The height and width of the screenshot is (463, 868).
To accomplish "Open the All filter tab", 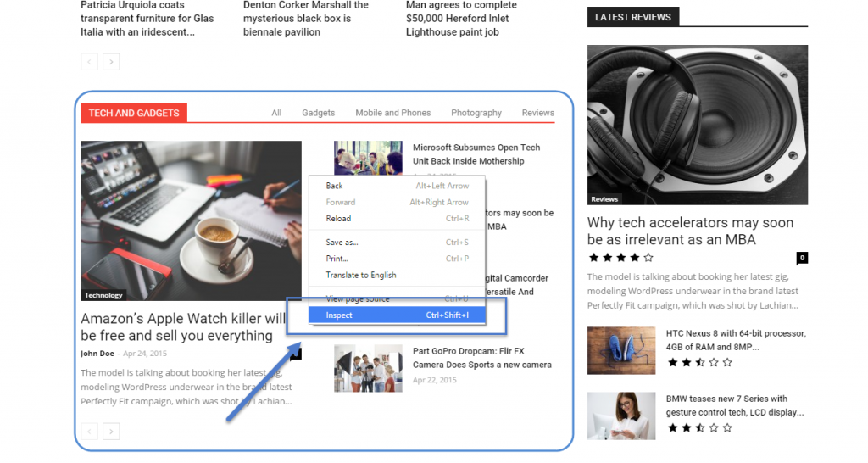I will tap(276, 113).
